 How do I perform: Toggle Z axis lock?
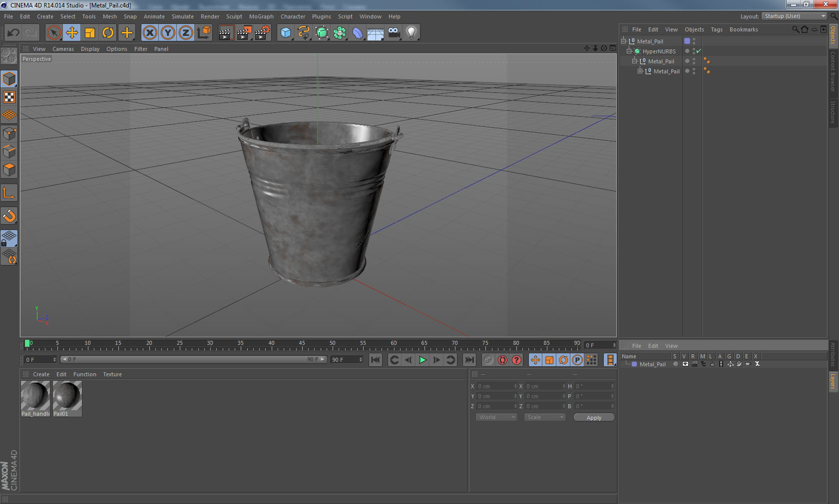(186, 33)
